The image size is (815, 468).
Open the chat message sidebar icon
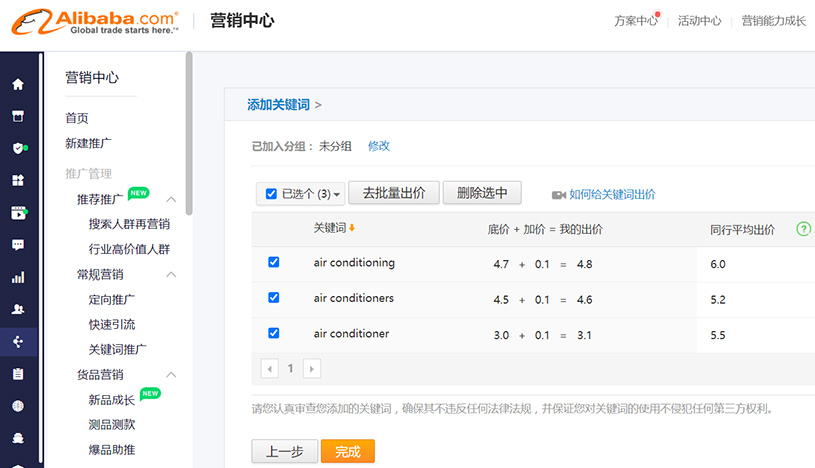(x=18, y=245)
